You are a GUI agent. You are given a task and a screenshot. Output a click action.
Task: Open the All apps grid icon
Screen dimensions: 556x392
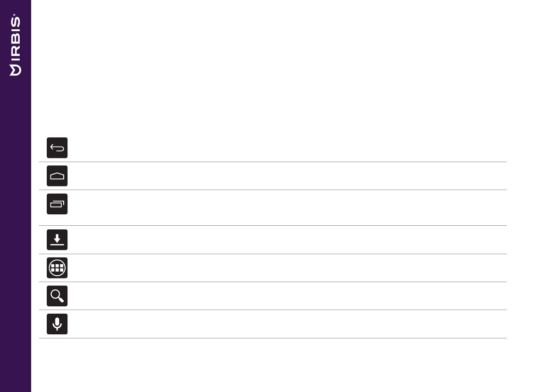point(57,268)
